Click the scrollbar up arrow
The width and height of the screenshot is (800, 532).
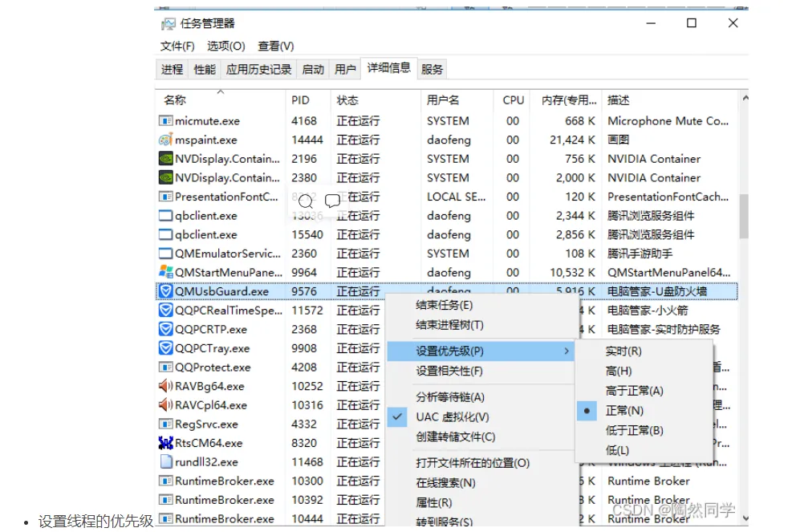(745, 98)
